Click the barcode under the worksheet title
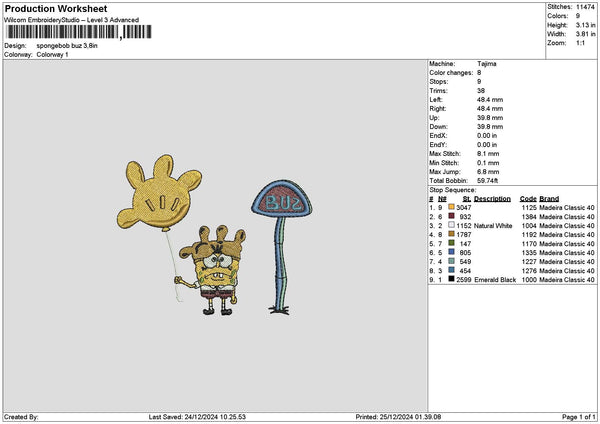 click(79, 32)
